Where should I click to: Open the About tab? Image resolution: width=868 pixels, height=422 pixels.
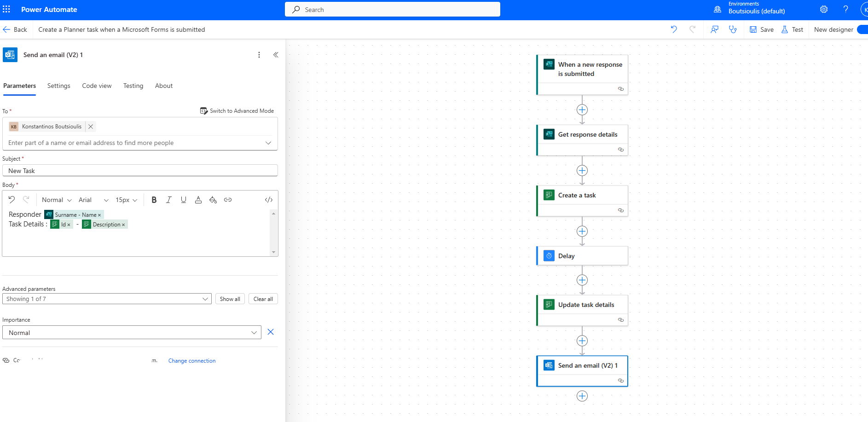point(164,86)
